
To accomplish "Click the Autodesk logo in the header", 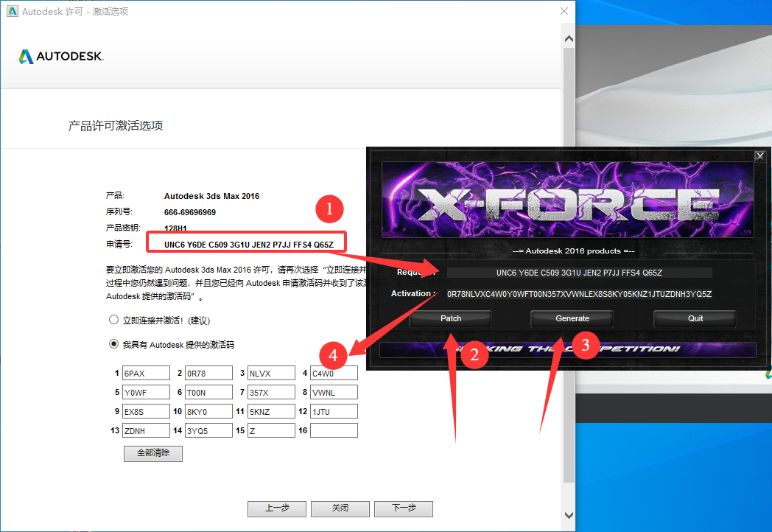I will [60, 57].
